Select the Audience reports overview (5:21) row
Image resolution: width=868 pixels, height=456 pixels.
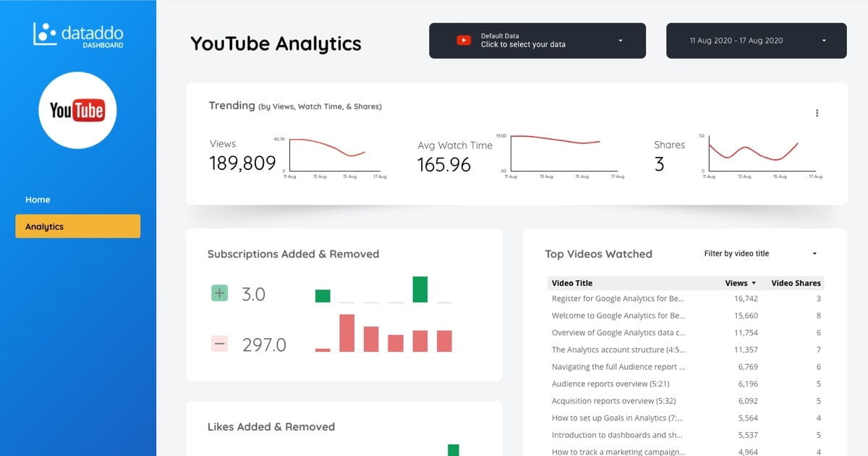tap(686, 384)
